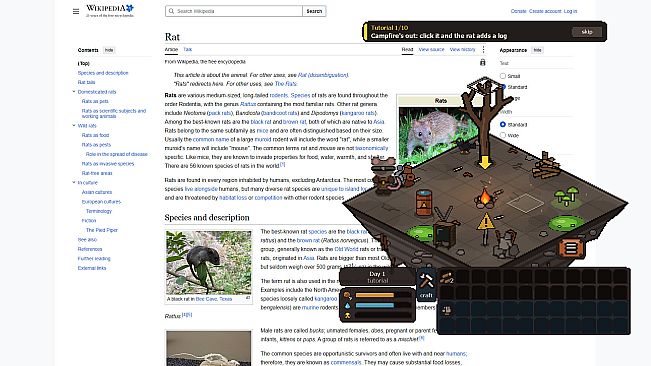
Task: Open the brown rat link in intro
Action: coord(294,122)
